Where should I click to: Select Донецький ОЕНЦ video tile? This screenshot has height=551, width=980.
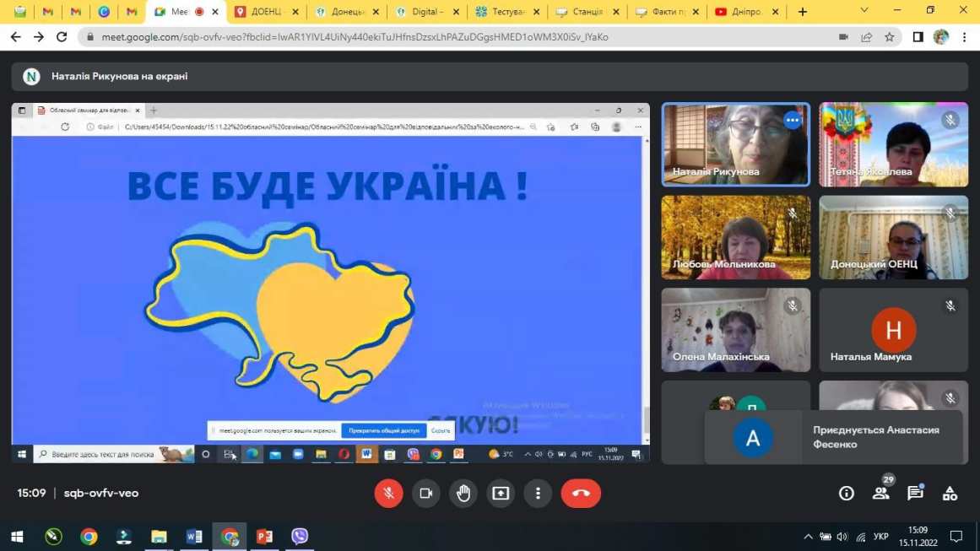[x=893, y=237]
